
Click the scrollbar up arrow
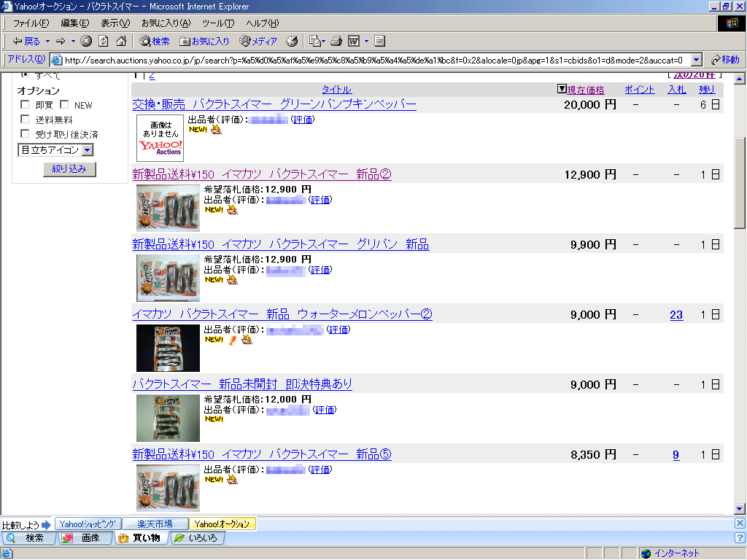tap(740, 79)
